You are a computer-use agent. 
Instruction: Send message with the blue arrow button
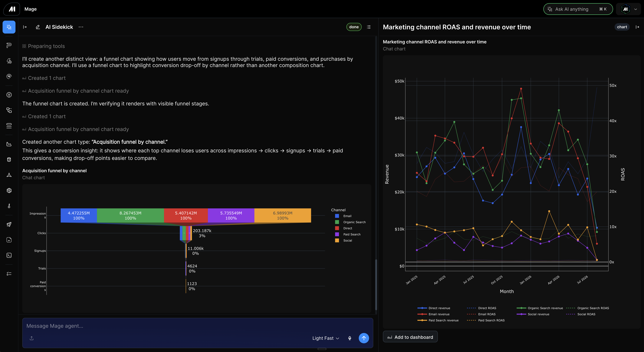364,338
